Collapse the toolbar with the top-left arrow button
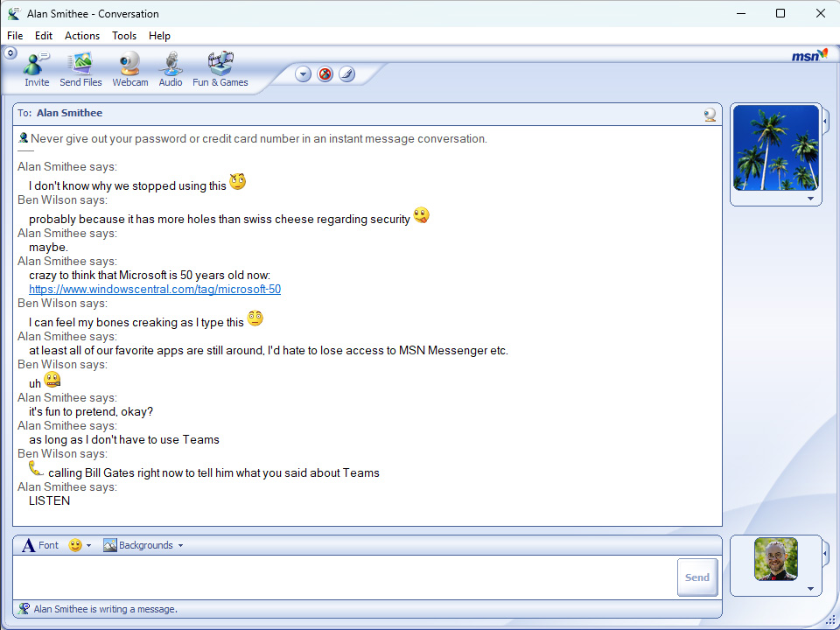This screenshot has width=840, height=630. 10,53
